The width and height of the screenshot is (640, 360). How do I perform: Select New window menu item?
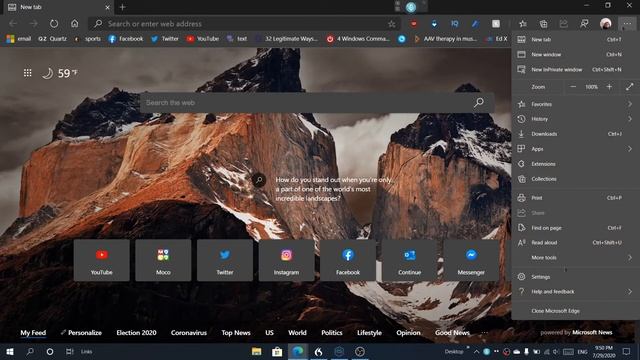576,54
